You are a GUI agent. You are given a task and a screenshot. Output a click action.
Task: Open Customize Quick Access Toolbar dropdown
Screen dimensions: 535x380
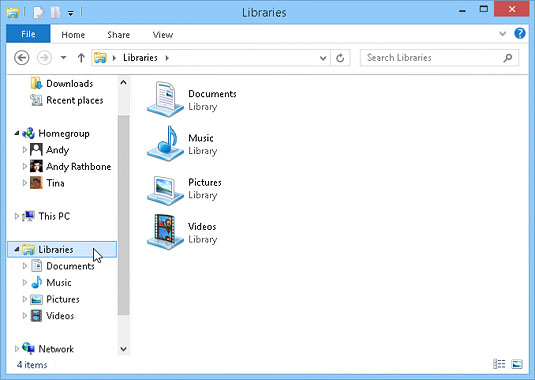tap(71, 13)
